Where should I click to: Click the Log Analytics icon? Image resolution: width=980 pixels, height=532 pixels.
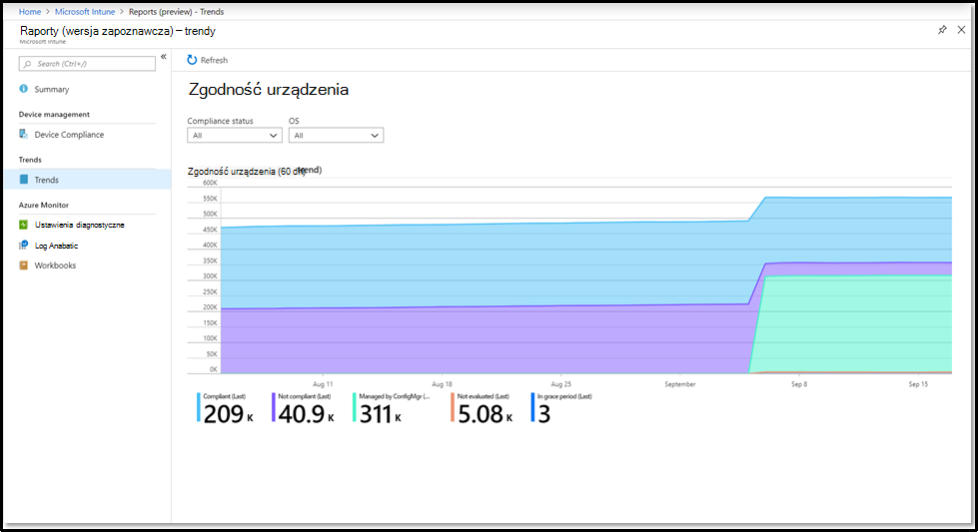pyautogui.click(x=23, y=245)
